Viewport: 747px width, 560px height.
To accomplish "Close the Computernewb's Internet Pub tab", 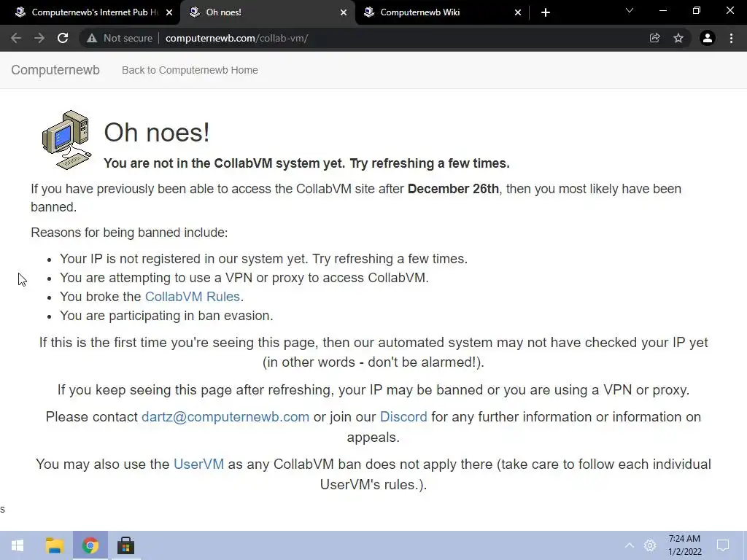I will pos(169,12).
